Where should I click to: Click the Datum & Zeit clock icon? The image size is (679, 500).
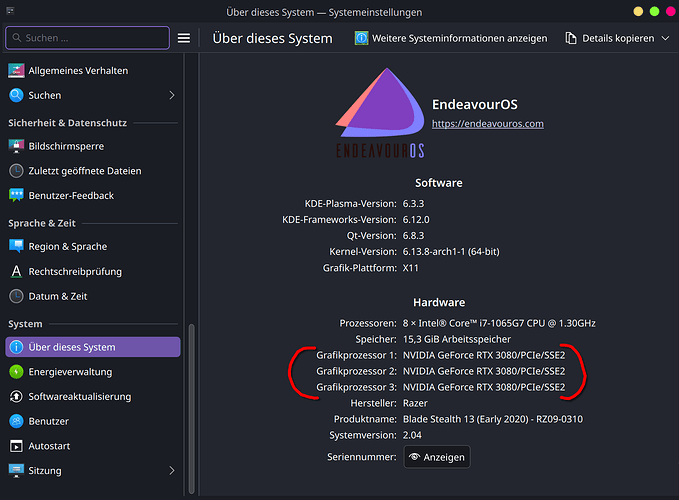point(16,296)
